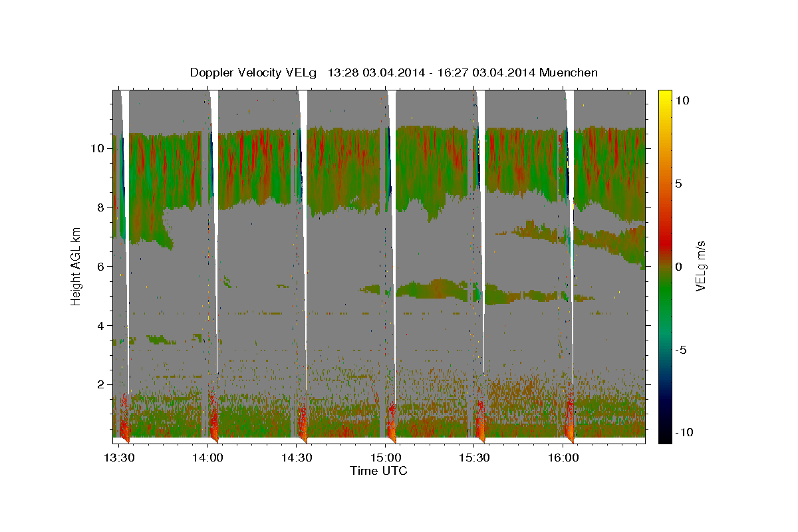The image size is (798, 532).
Task: Click the colorbar value 10 label
Action: tap(682, 100)
